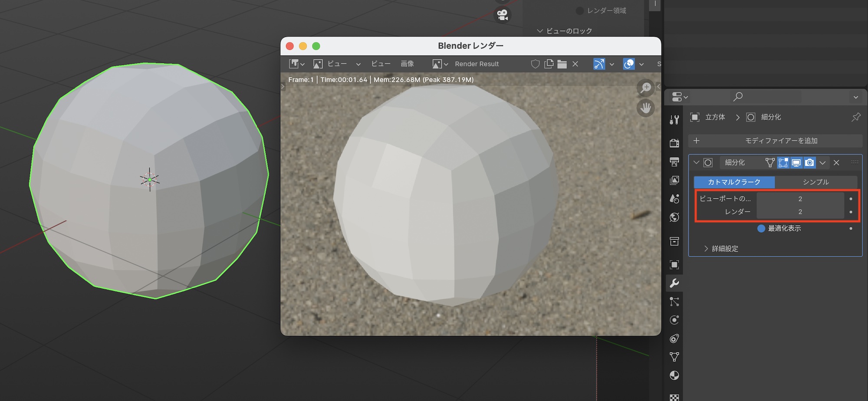Open the World properties tab
This screenshot has height=401, width=868.
click(x=674, y=217)
